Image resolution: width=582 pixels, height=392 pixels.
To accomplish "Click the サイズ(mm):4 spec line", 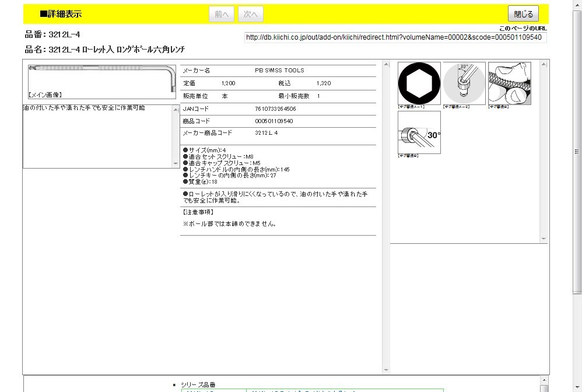I will pyautogui.click(x=205, y=150).
